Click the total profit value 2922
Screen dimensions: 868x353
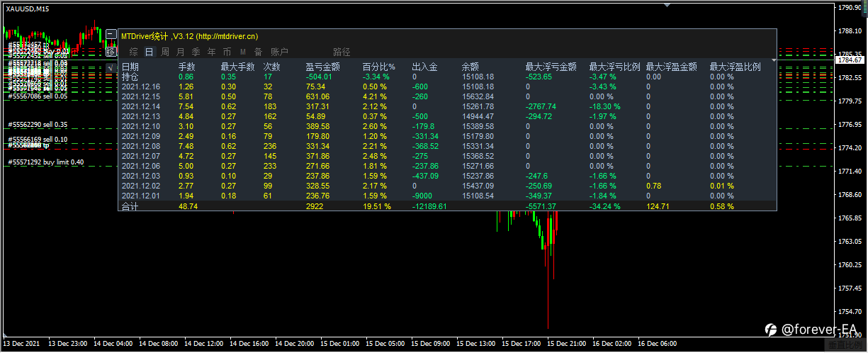tap(314, 206)
